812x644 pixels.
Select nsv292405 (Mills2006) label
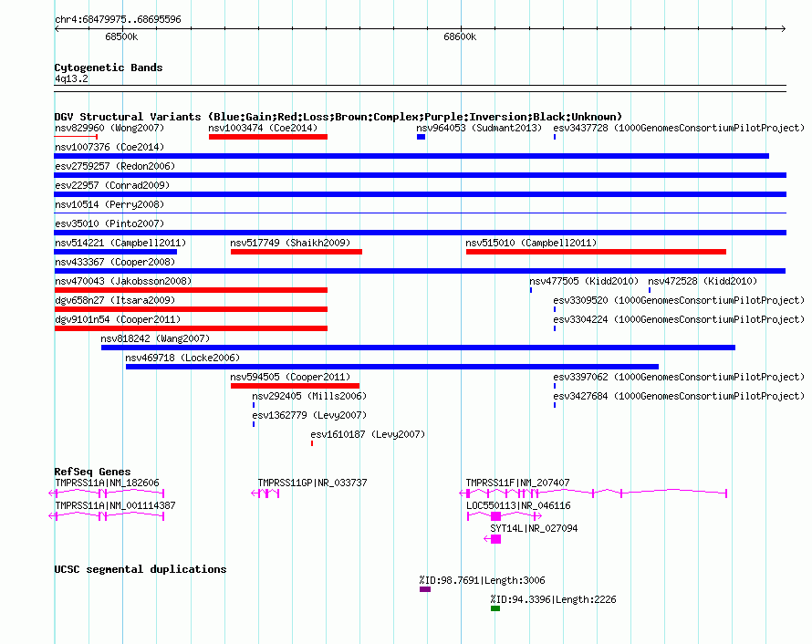[x=309, y=396]
